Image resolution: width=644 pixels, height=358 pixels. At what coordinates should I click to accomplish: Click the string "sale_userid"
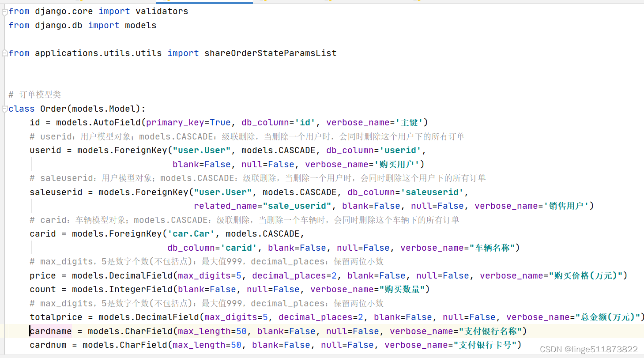pos(297,206)
